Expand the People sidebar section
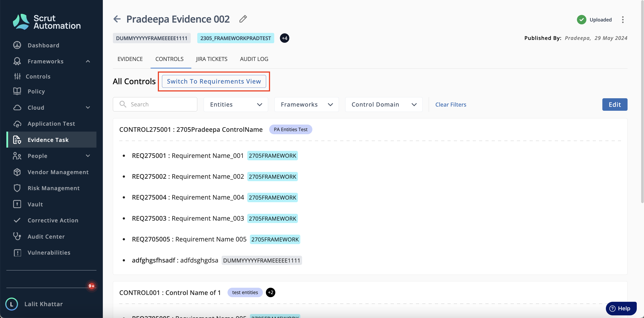644x318 pixels. point(88,156)
